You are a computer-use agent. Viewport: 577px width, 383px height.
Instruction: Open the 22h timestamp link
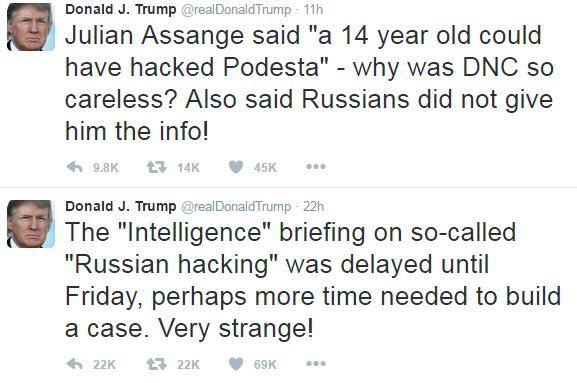click(314, 206)
